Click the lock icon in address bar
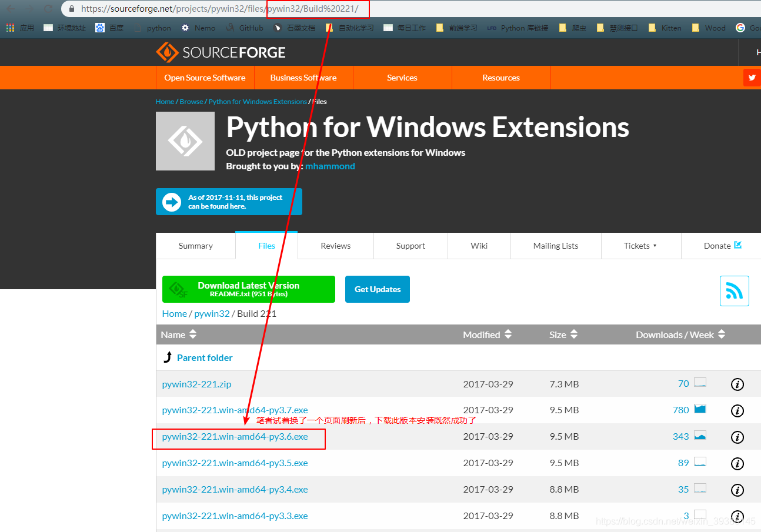This screenshot has height=532, width=761. point(72,9)
